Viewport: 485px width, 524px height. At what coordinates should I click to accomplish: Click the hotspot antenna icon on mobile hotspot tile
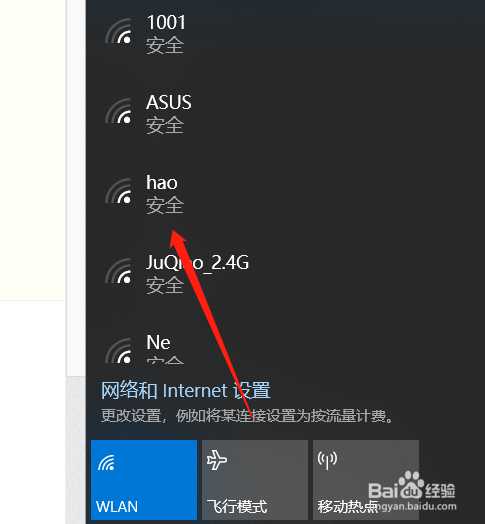point(327,460)
